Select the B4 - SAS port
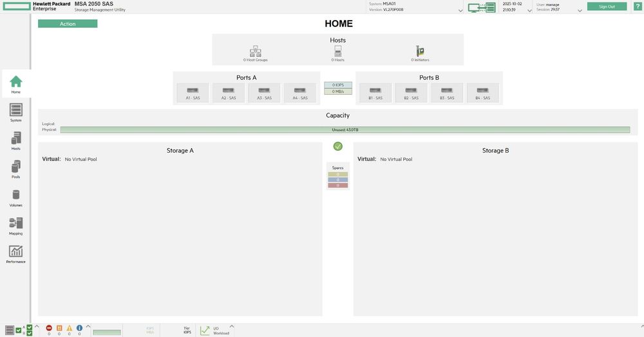Viewport: 644px width, 337px height. pyautogui.click(x=482, y=93)
